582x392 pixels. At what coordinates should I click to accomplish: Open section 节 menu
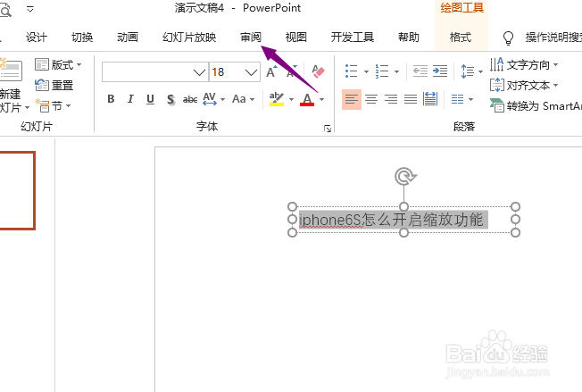coord(53,105)
